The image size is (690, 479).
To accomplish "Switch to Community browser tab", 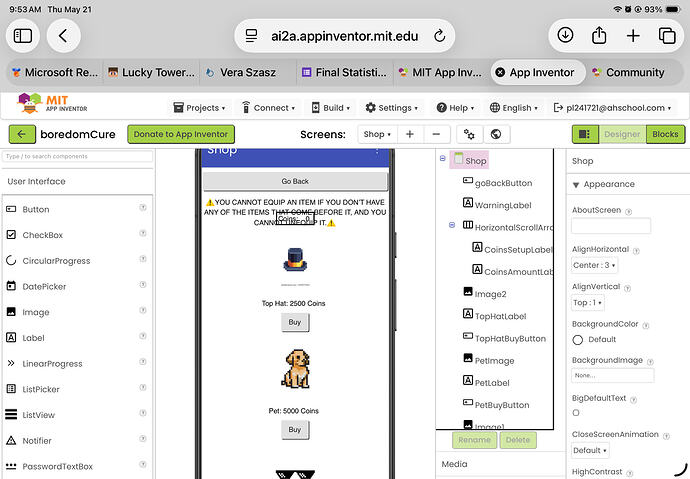I will point(630,73).
